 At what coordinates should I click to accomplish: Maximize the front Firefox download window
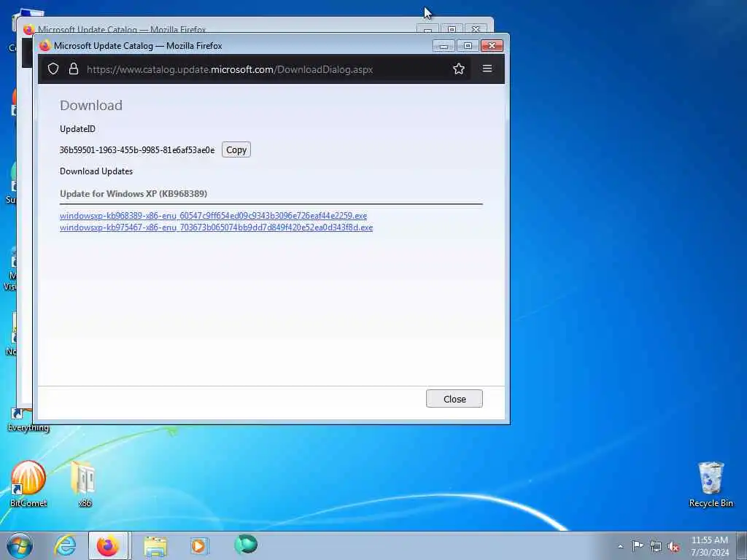click(468, 46)
